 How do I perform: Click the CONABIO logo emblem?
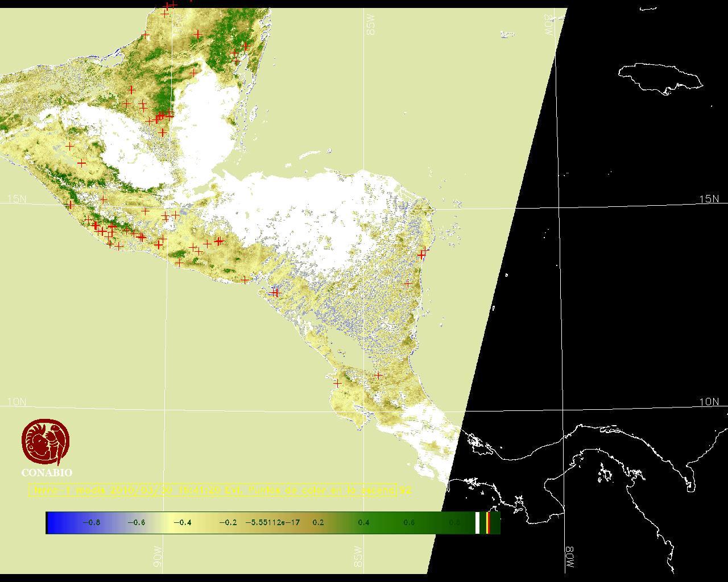pos(47,442)
